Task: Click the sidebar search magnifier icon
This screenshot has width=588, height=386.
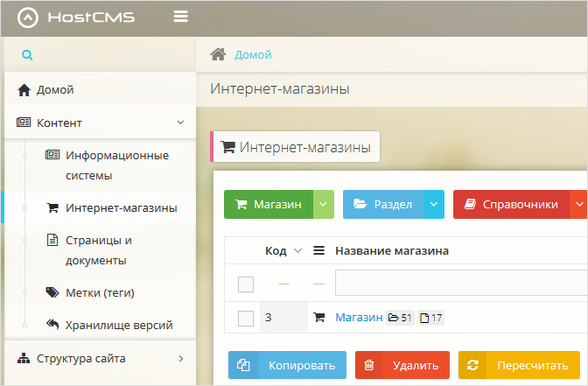Action: point(27,55)
